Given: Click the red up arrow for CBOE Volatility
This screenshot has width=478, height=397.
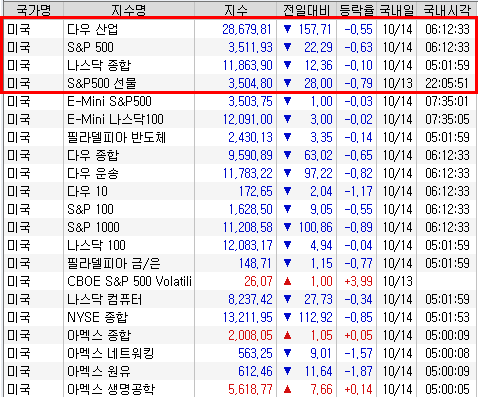Looking at the screenshot, I should pyautogui.click(x=287, y=281).
